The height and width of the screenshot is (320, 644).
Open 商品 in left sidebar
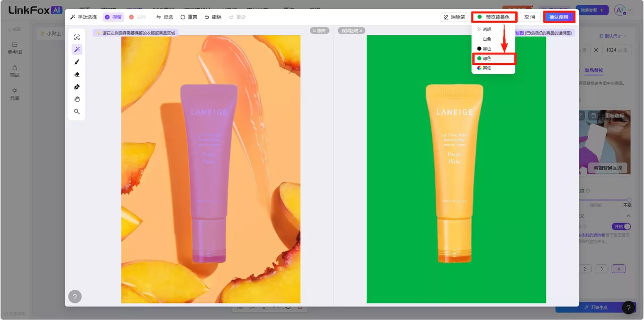(15, 71)
